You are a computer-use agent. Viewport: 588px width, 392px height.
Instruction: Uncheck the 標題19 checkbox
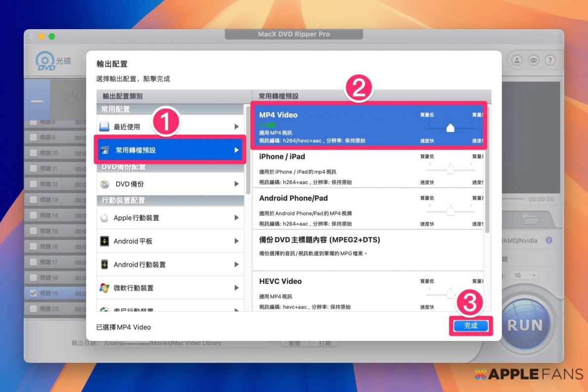pyautogui.click(x=33, y=293)
